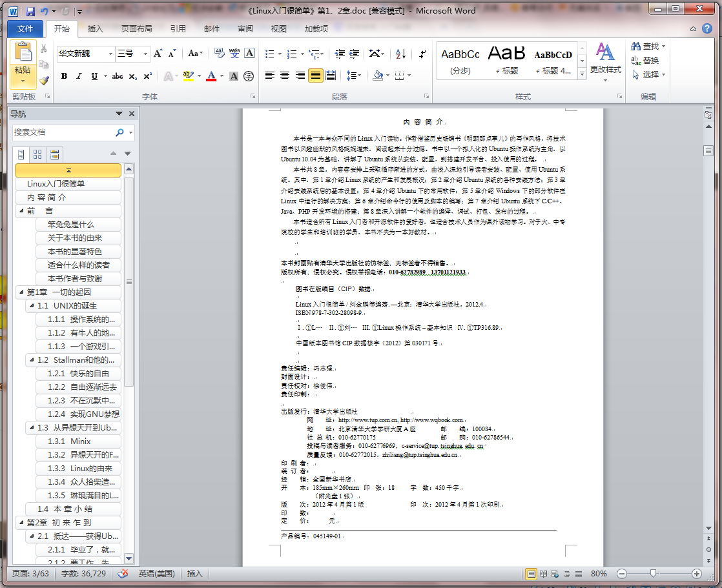722x588 pixels.
Task: Collapse the 前言 heading in navigation
Action: tap(21, 210)
